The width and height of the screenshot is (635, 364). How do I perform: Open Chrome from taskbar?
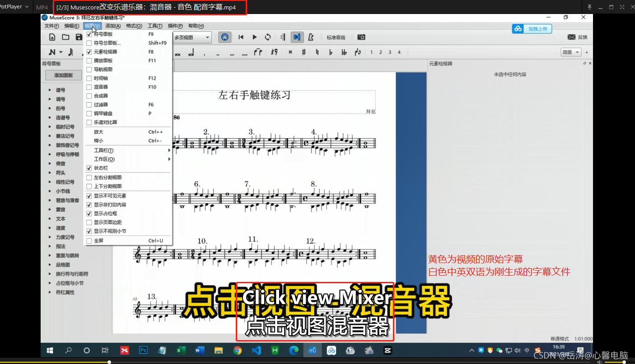(x=237, y=350)
